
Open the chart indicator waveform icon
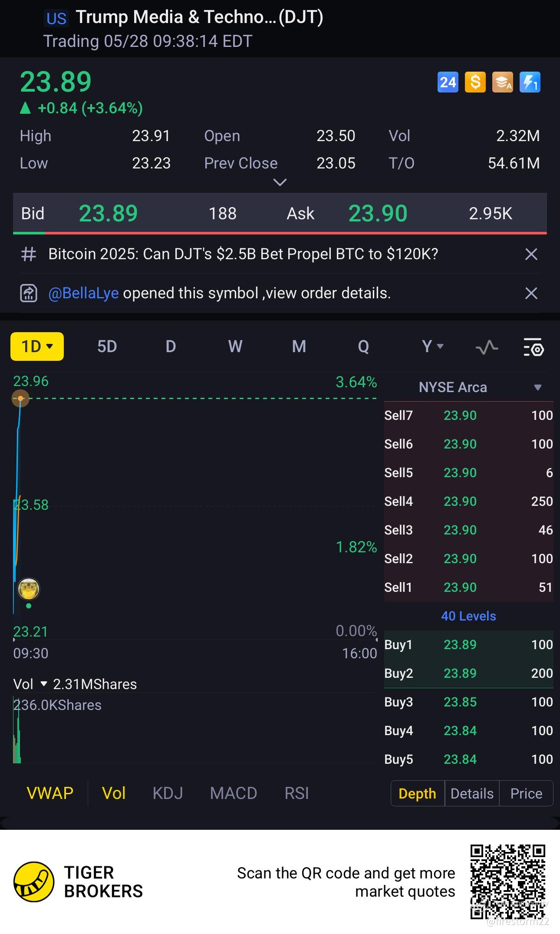tap(487, 347)
